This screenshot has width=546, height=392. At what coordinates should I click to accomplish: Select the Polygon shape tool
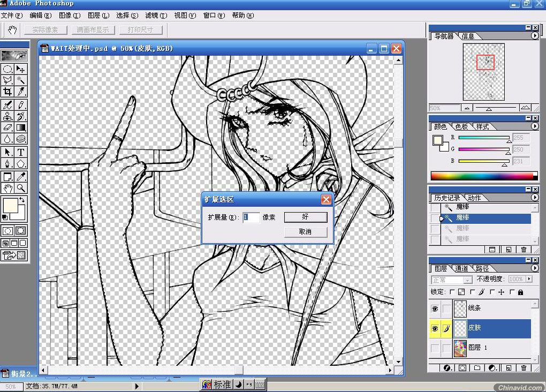(21, 163)
